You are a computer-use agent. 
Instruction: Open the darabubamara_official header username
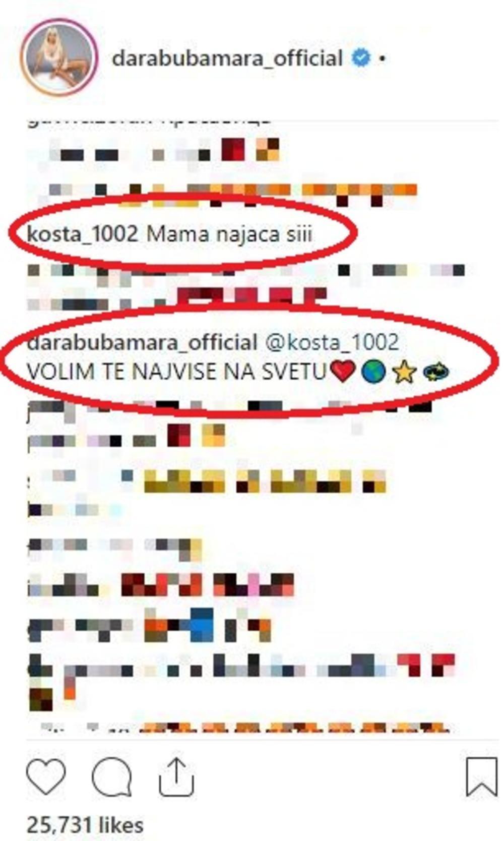(x=227, y=58)
